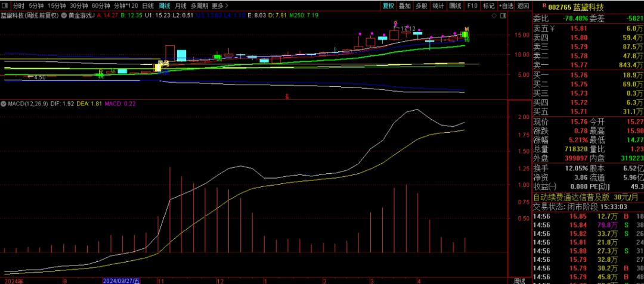This screenshot has width=644, height=284.
Task: Select the highlighted 周线 weekly tab
Action: click(165, 6)
